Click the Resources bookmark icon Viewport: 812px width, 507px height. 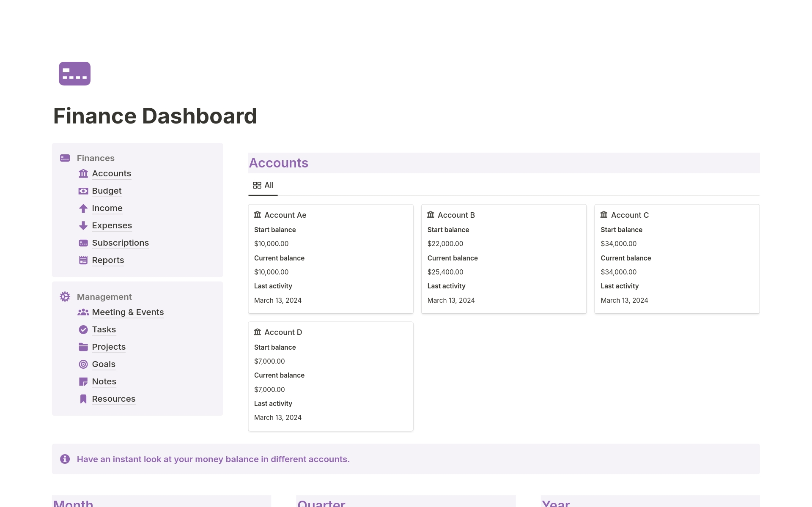tap(82, 398)
